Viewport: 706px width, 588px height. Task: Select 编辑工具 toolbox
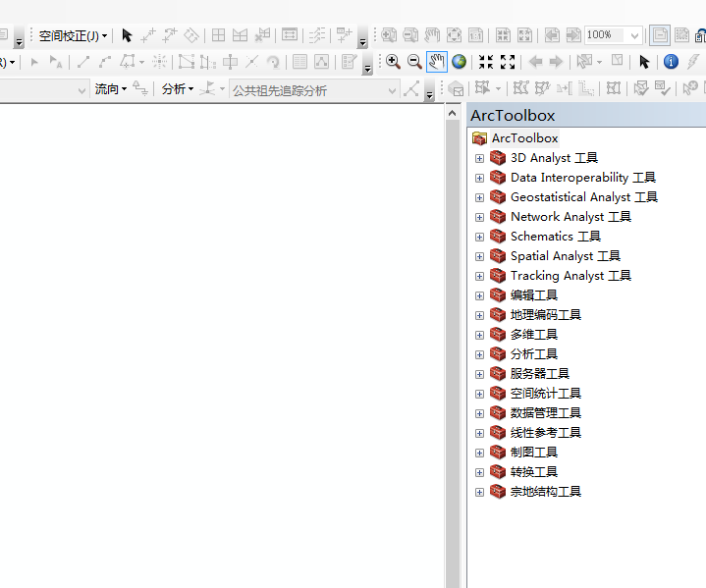coord(534,295)
